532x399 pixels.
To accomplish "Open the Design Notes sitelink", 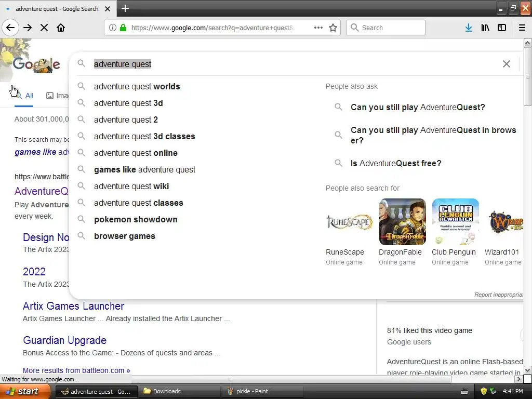I will coord(46,237).
